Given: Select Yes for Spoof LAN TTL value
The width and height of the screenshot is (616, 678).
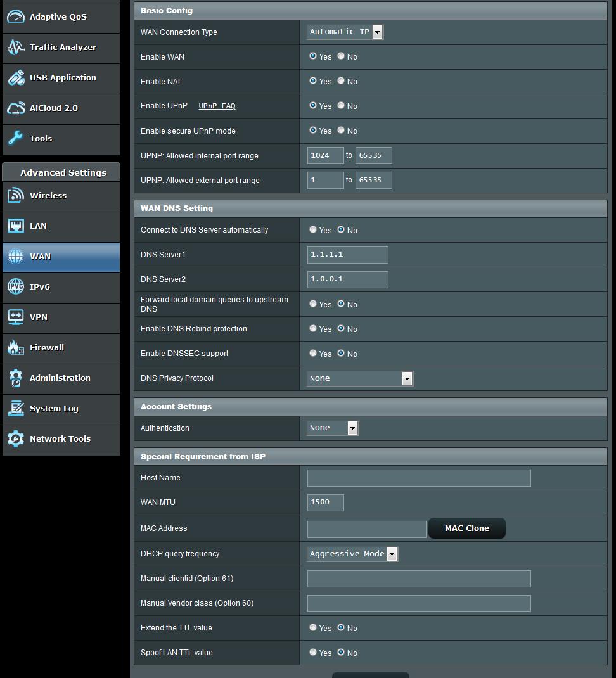Looking at the screenshot, I should [313, 652].
